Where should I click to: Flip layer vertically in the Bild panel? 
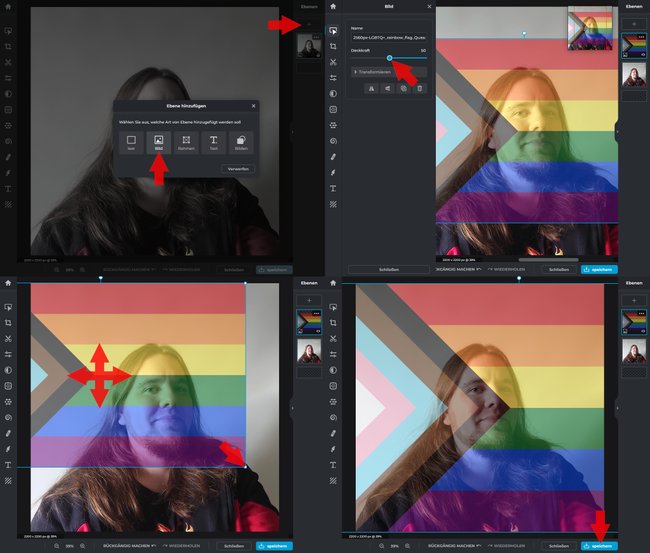click(387, 88)
